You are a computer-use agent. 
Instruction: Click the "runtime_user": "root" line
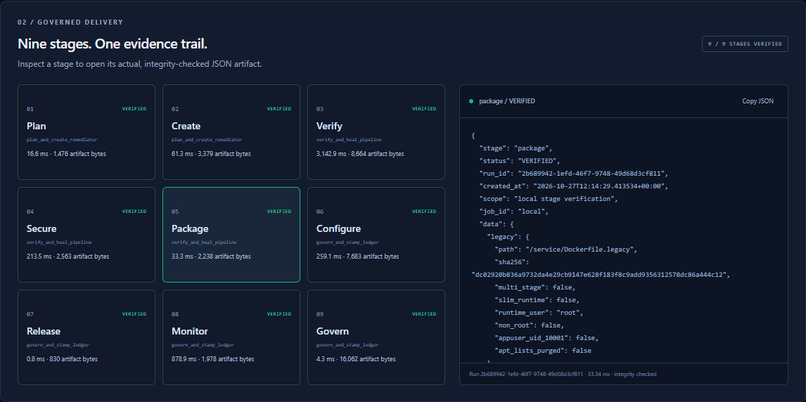(x=539, y=313)
